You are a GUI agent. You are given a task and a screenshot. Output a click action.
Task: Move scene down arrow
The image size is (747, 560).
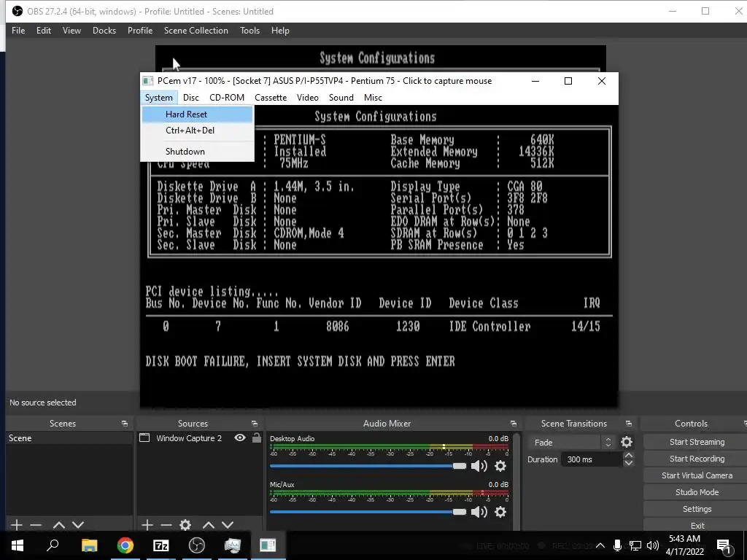(78, 525)
